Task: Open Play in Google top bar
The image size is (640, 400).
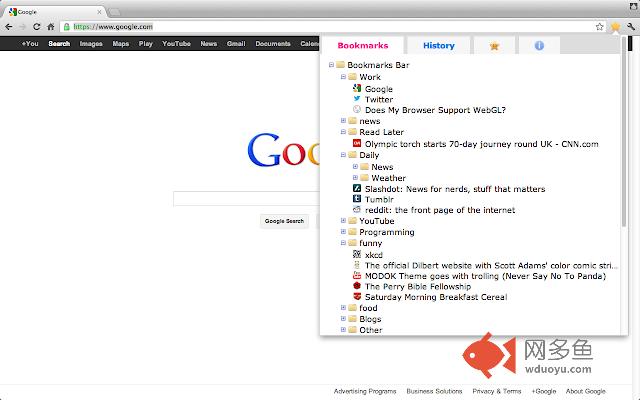Action: 145,43
